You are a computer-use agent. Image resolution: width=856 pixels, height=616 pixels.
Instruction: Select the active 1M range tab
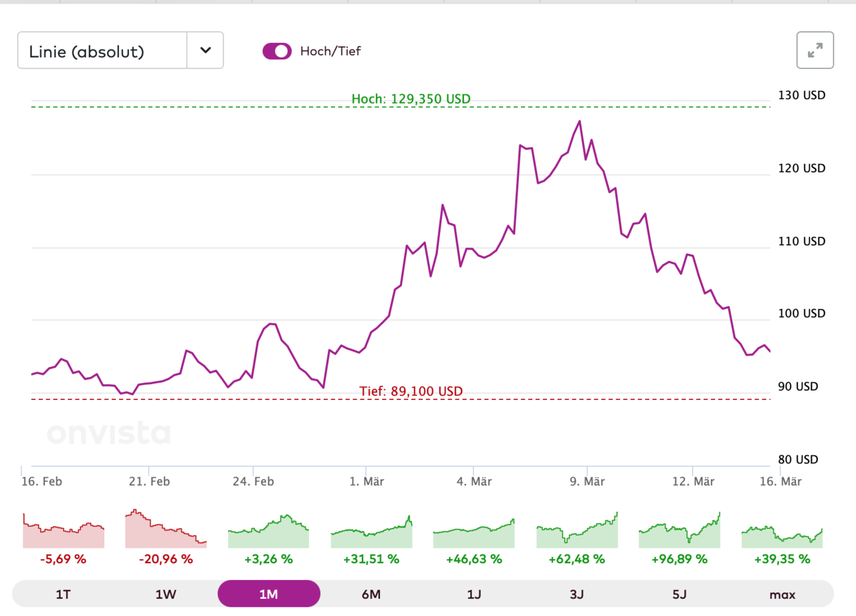(269, 594)
